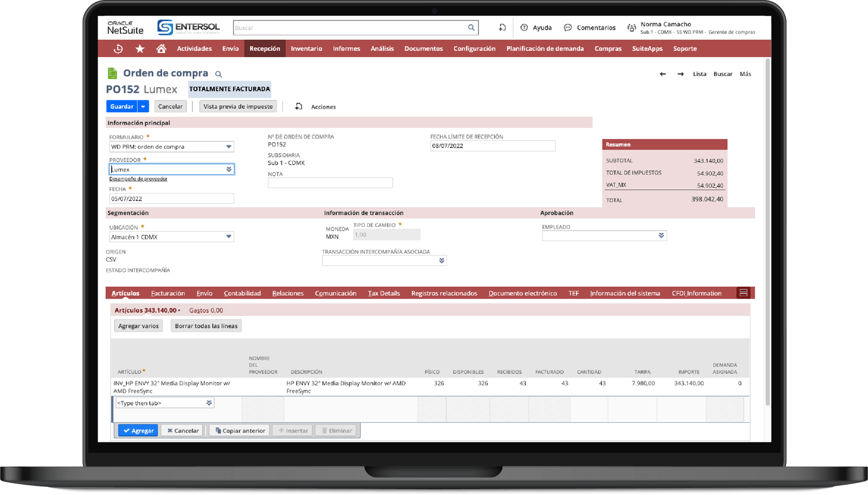This screenshot has width=868, height=495.
Task: Click the Más link
Action: point(745,74)
